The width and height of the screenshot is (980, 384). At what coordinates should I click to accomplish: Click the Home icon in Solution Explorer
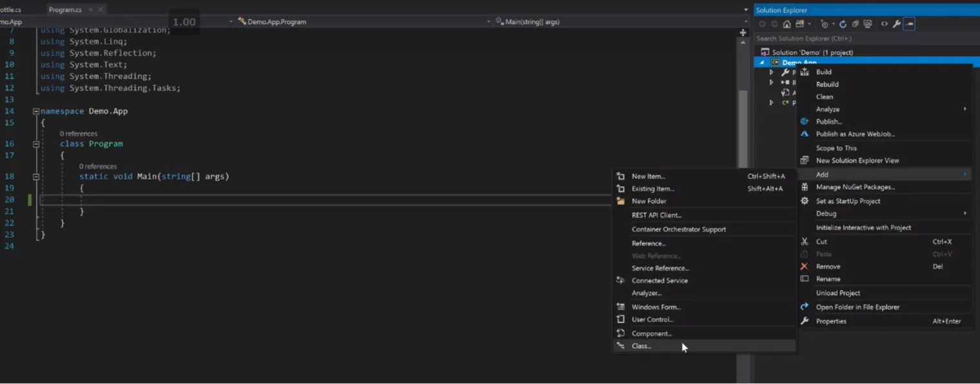coord(787,24)
